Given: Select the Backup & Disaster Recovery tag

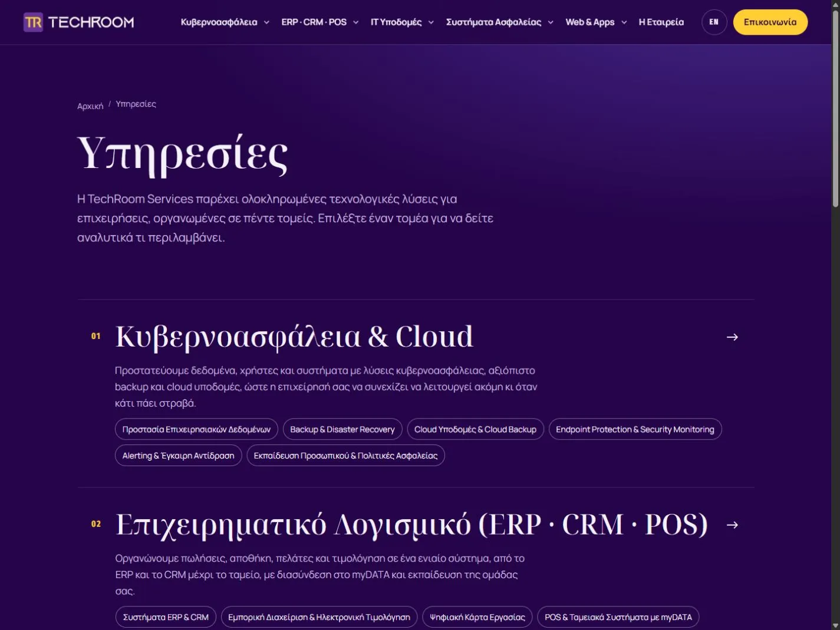Looking at the screenshot, I should (342, 430).
